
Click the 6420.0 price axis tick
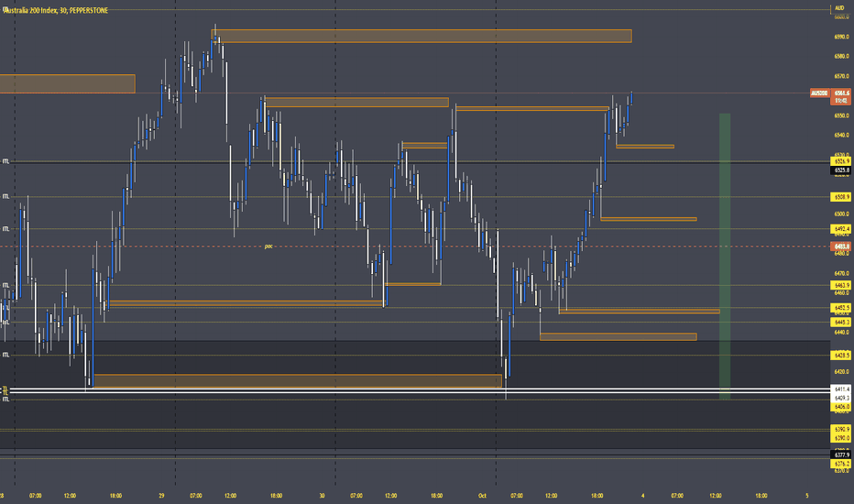click(x=841, y=372)
